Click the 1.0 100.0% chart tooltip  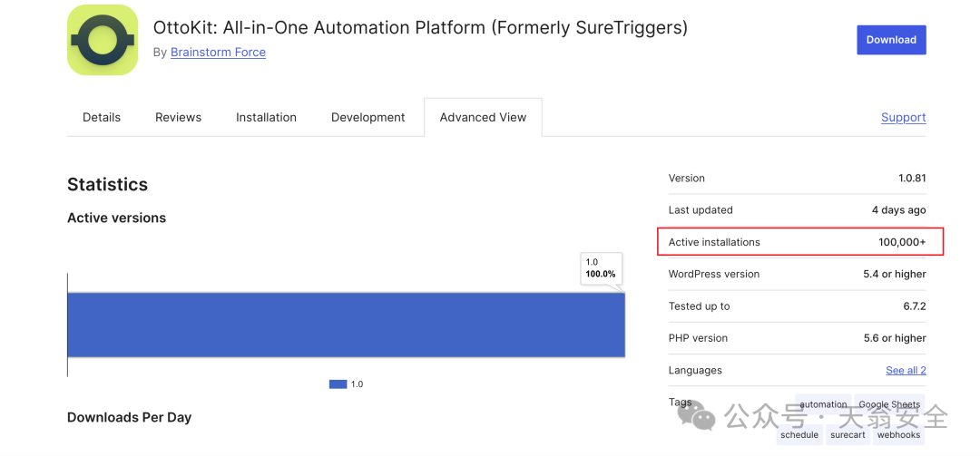[x=602, y=268]
